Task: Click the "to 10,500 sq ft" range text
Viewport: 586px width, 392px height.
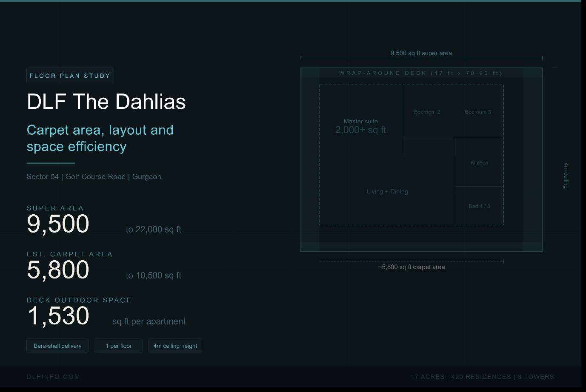Action: click(154, 276)
